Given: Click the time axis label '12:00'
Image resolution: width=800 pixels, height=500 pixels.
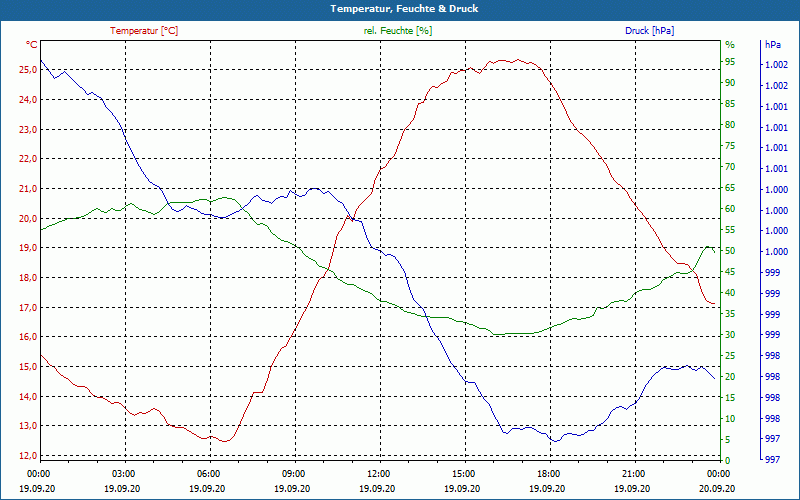Looking at the screenshot, I should (379, 473).
